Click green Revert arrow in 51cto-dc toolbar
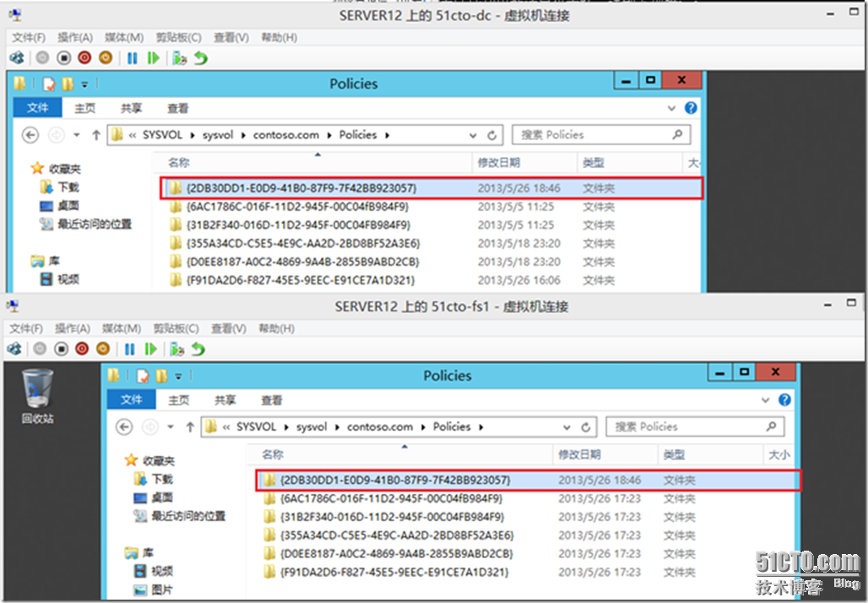The image size is (868, 603). pos(200,57)
